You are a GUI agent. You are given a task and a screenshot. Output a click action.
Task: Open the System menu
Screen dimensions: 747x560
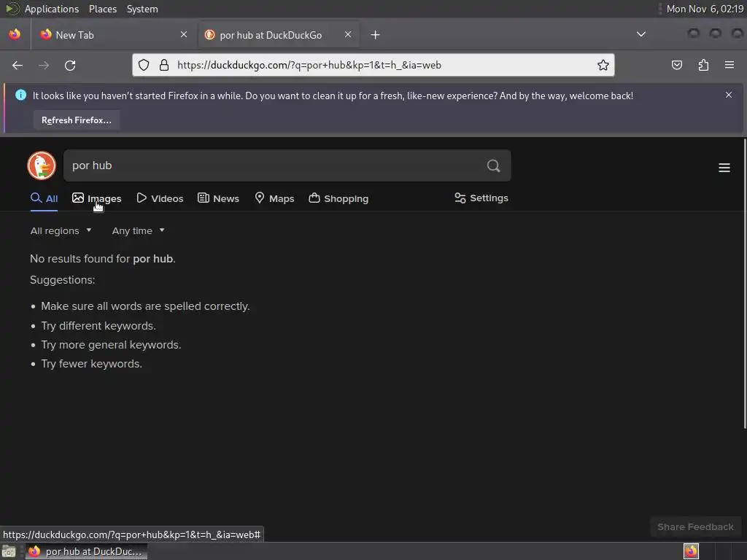[x=142, y=9]
